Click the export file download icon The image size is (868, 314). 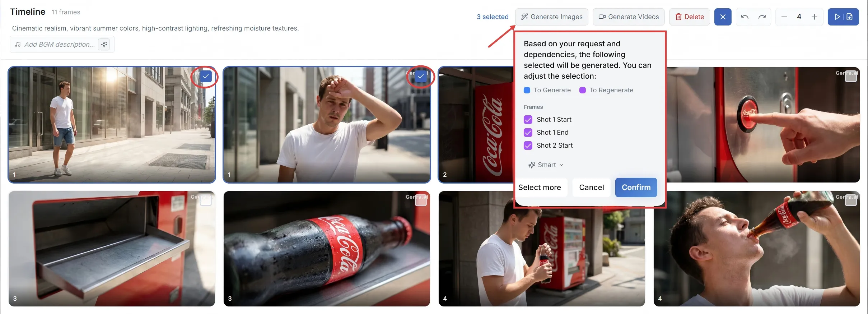tap(850, 17)
